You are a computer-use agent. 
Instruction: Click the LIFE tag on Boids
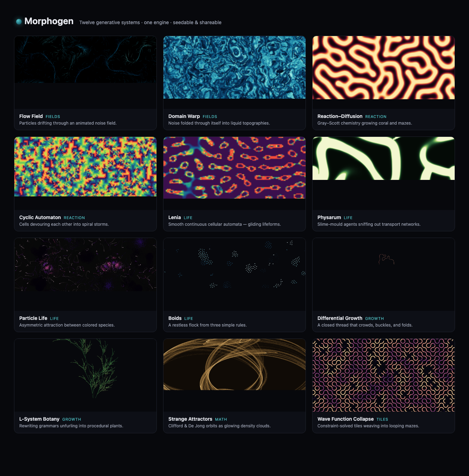189,318
